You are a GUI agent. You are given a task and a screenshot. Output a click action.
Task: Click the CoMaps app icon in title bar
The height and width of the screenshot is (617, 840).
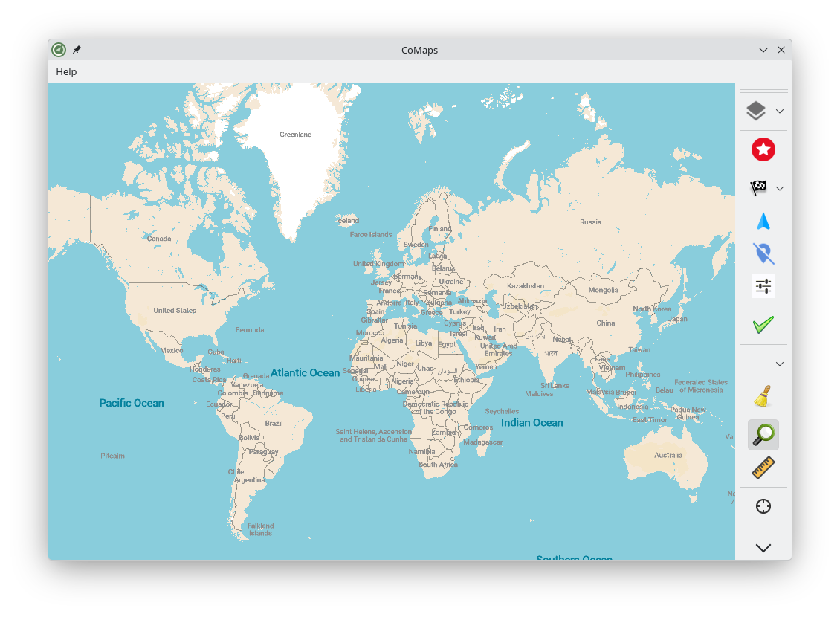tap(59, 50)
